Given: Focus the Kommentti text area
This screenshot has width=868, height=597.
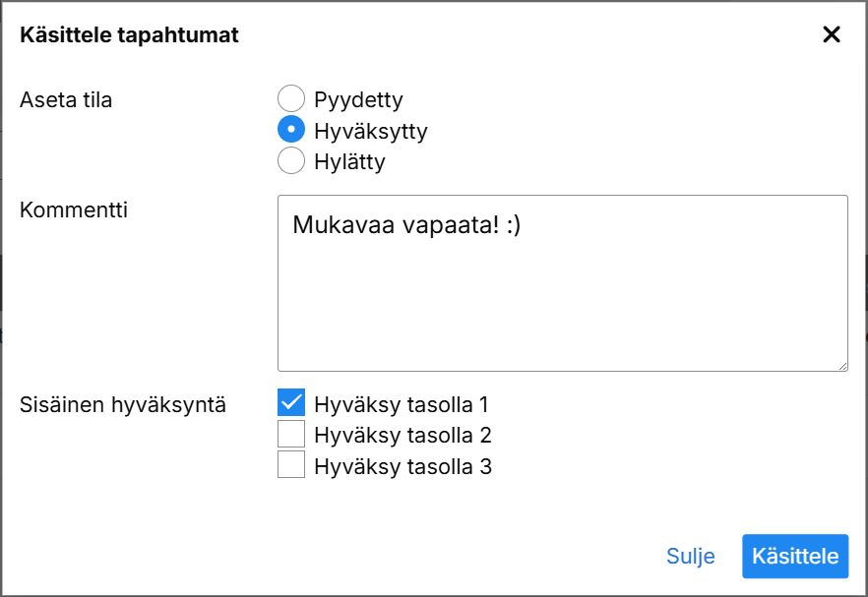Looking at the screenshot, I should click(562, 295).
